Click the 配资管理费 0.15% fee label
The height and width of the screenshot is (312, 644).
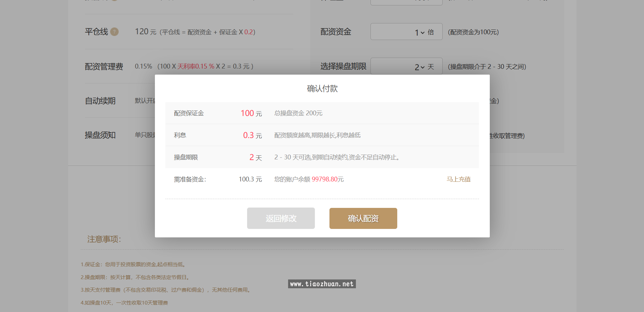click(x=104, y=66)
